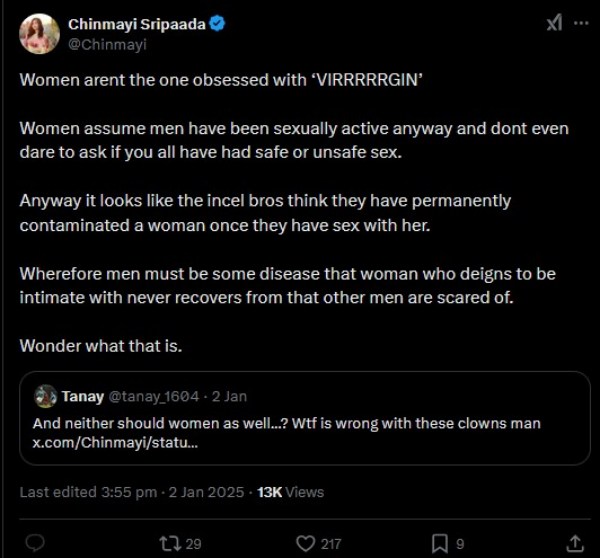Open the x.com/Chinmayi/statu... link
This screenshot has height=558, width=600.
(x=110, y=443)
